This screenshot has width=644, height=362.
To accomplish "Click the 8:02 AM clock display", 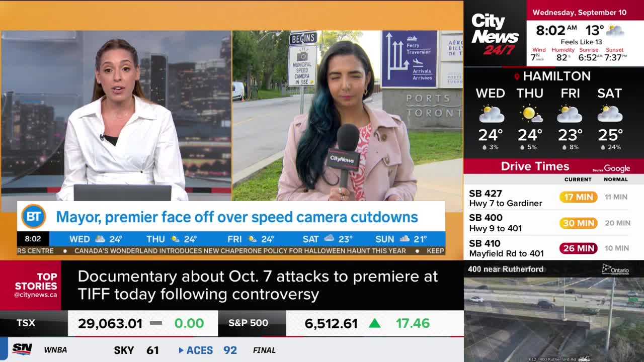I will [x=556, y=30].
